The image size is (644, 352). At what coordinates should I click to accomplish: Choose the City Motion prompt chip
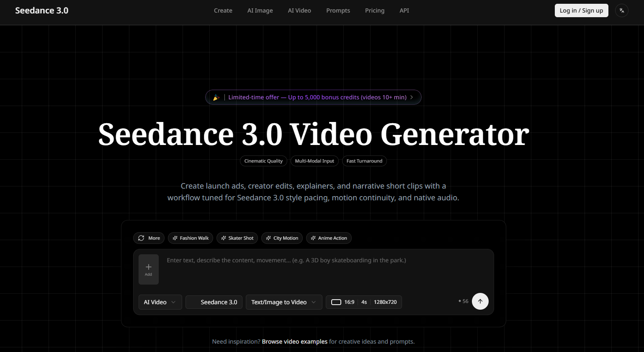(x=282, y=238)
